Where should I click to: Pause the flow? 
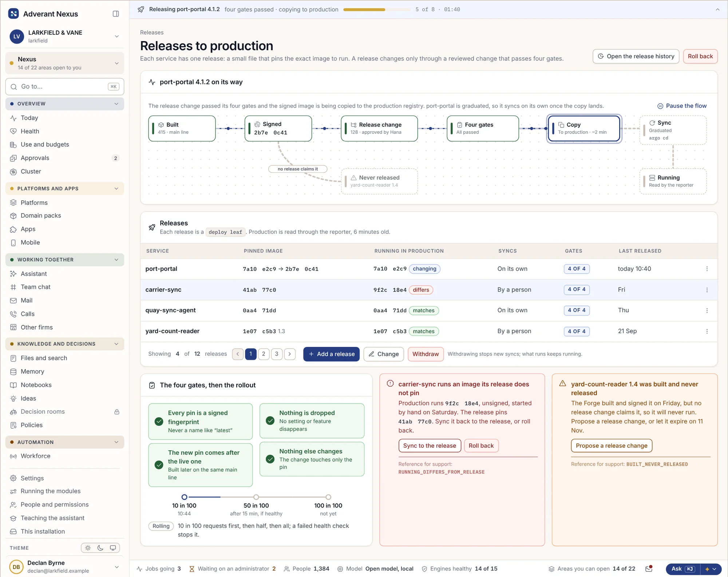(682, 106)
